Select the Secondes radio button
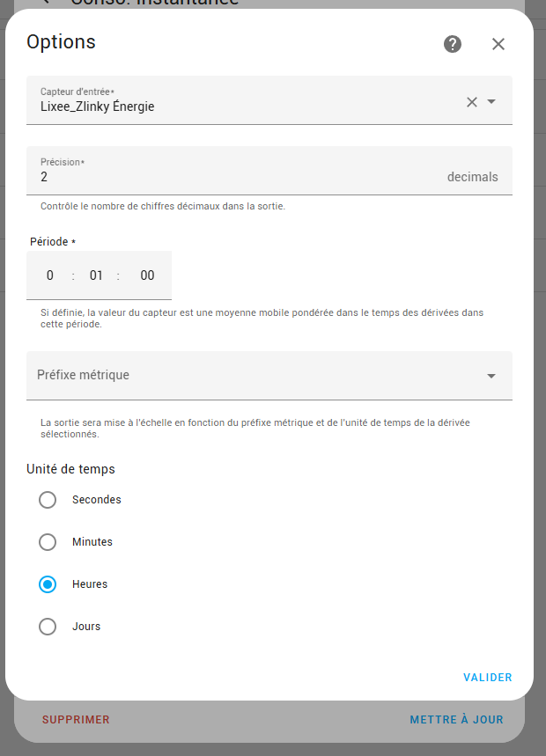The height and width of the screenshot is (756, 546). point(48,500)
